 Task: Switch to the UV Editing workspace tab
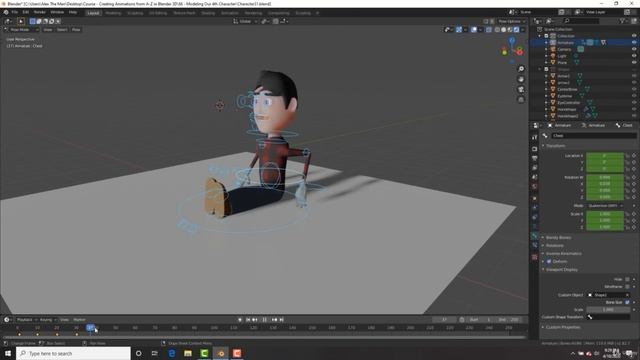[x=158, y=13]
